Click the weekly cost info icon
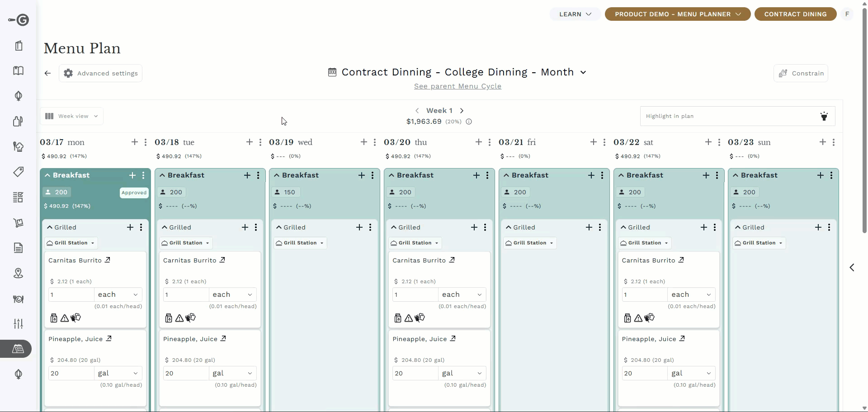868x412 pixels. point(469,122)
